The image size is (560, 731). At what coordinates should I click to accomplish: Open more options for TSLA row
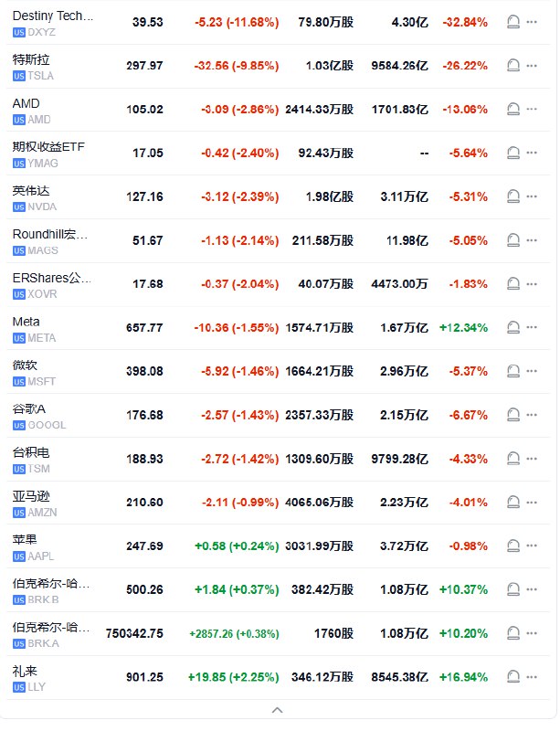[532, 65]
